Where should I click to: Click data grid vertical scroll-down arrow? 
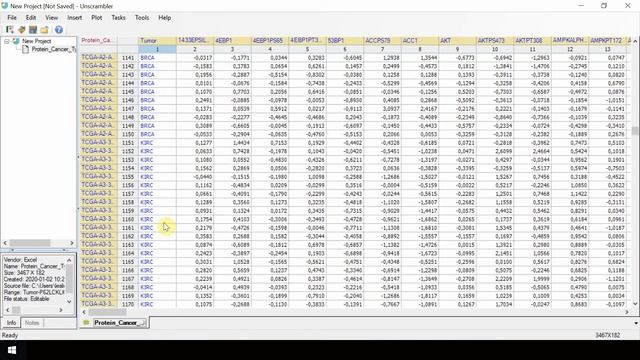(x=635, y=304)
